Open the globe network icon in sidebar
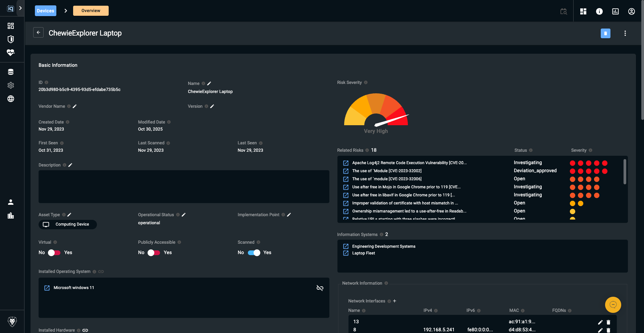 pos(11,99)
